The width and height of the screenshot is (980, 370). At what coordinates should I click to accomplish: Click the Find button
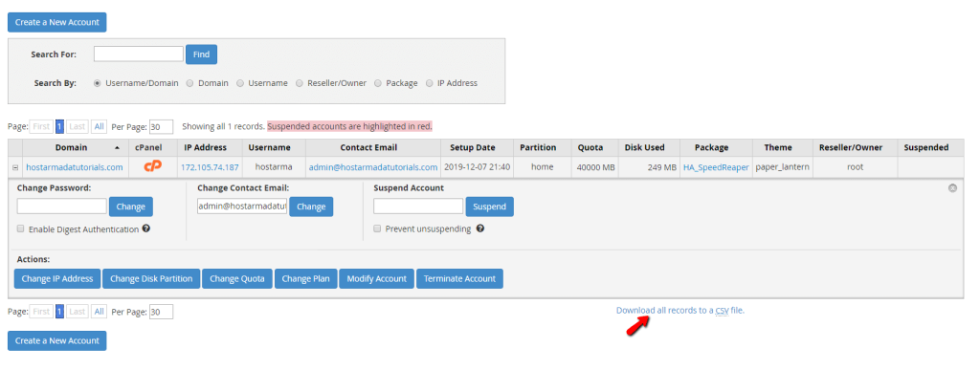click(201, 54)
